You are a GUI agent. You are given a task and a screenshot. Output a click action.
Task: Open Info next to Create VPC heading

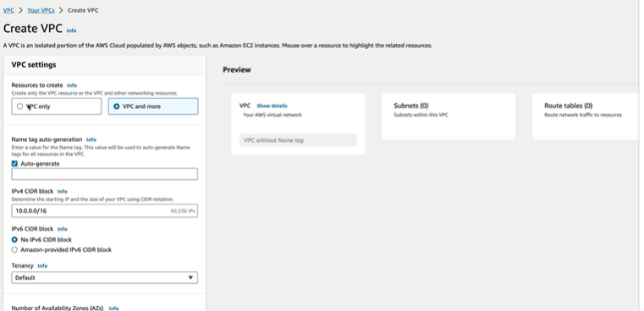pos(71,30)
